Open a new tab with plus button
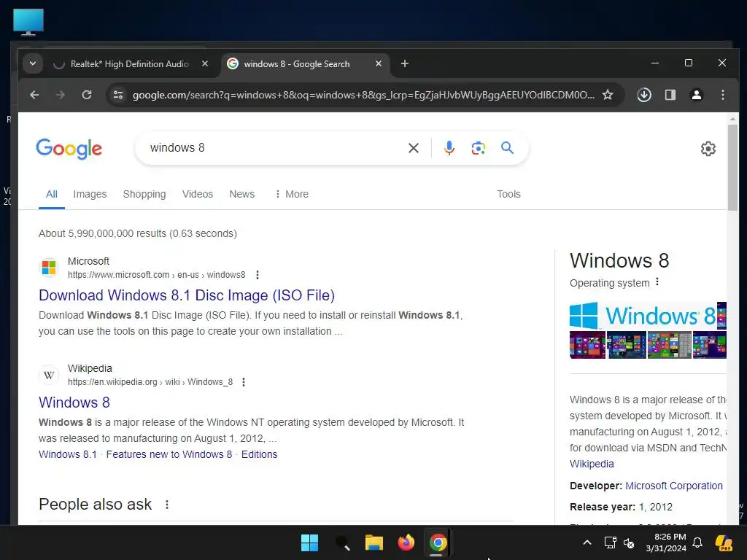 point(404,63)
